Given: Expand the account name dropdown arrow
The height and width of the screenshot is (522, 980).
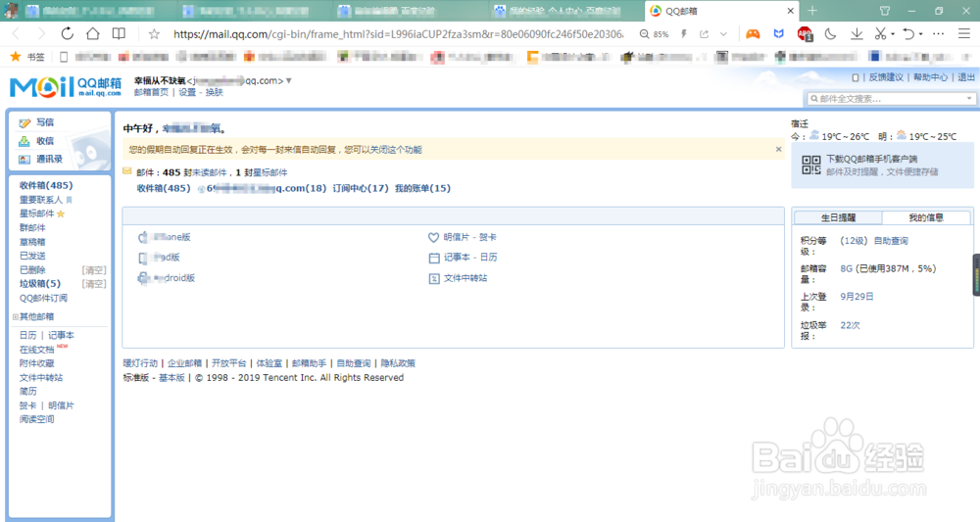Looking at the screenshot, I should pyautogui.click(x=289, y=80).
